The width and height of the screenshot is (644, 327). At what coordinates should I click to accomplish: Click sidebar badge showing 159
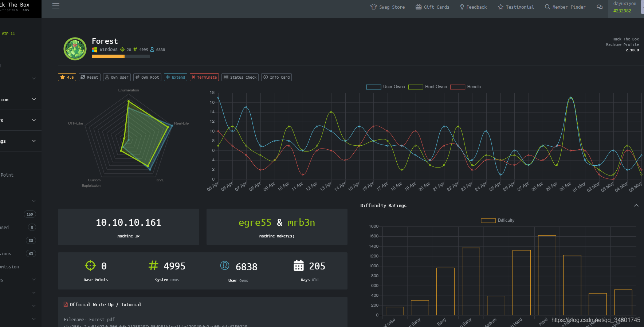(x=30, y=214)
